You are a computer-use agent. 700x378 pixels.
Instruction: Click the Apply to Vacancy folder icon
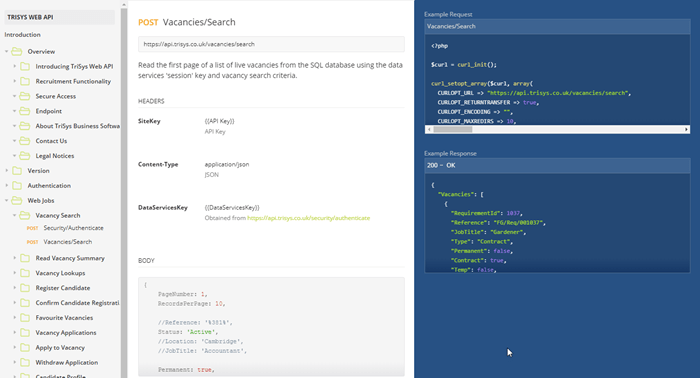click(x=25, y=348)
